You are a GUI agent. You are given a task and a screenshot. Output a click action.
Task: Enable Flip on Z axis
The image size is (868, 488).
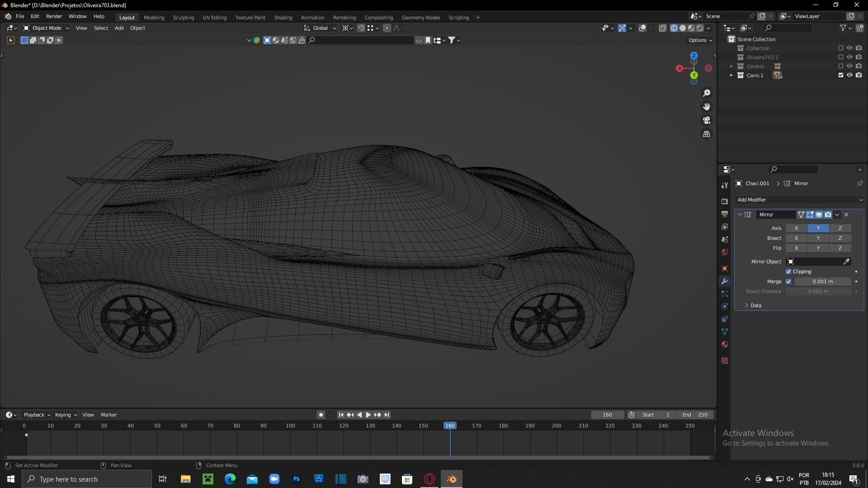[x=840, y=248]
